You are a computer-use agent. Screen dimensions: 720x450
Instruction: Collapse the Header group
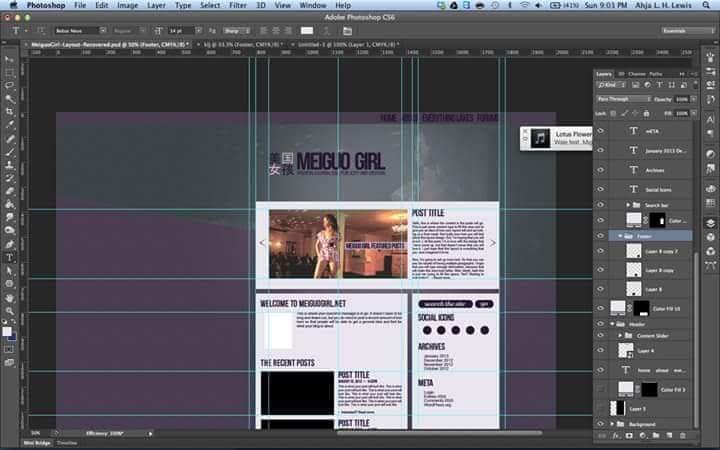pyautogui.click(x=612, y=324)
